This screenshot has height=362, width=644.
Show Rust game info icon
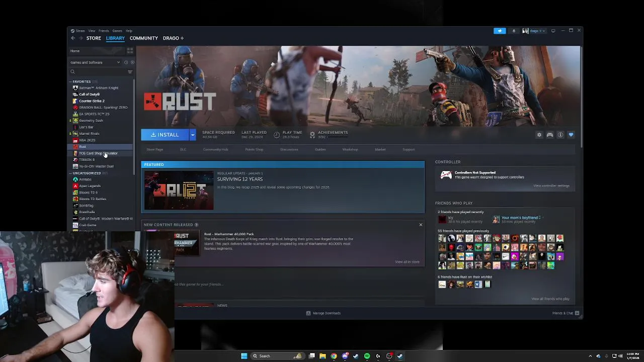(x=560, y=135)
